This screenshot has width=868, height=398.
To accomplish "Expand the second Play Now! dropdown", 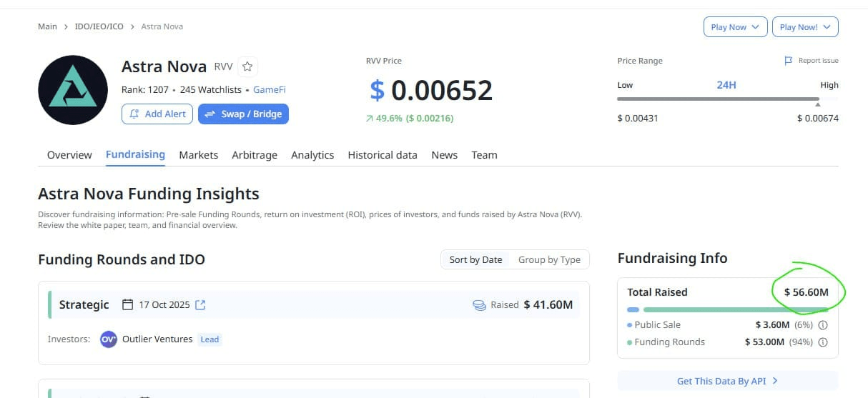I will [x=805, y=27].
